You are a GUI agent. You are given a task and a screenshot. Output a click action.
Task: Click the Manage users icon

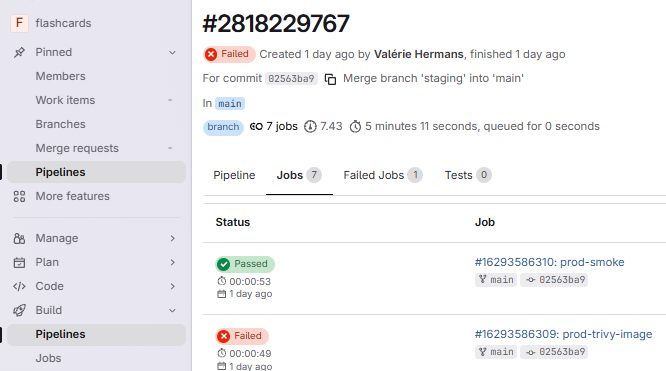pos(19,238)
